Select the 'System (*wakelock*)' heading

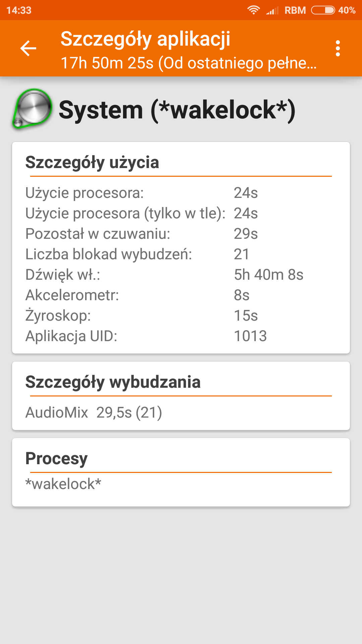[x=177, y=110]
